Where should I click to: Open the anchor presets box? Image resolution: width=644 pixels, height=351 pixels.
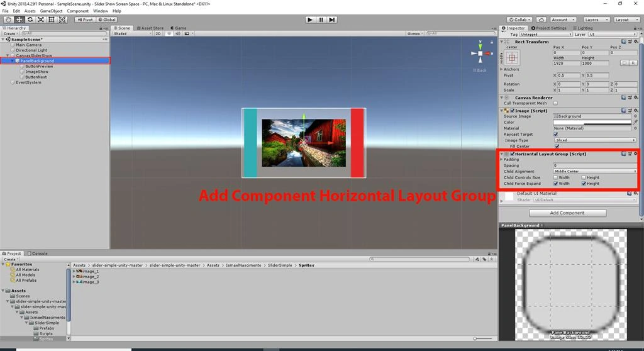(x=512, y=58)
